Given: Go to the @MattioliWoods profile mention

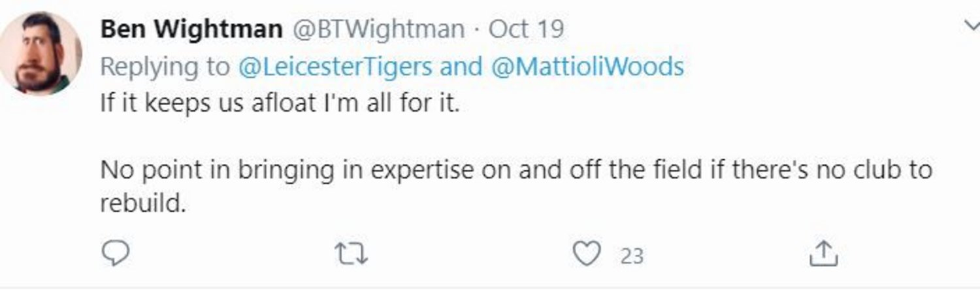Looking at the screenshot, I should pos(587,67).
